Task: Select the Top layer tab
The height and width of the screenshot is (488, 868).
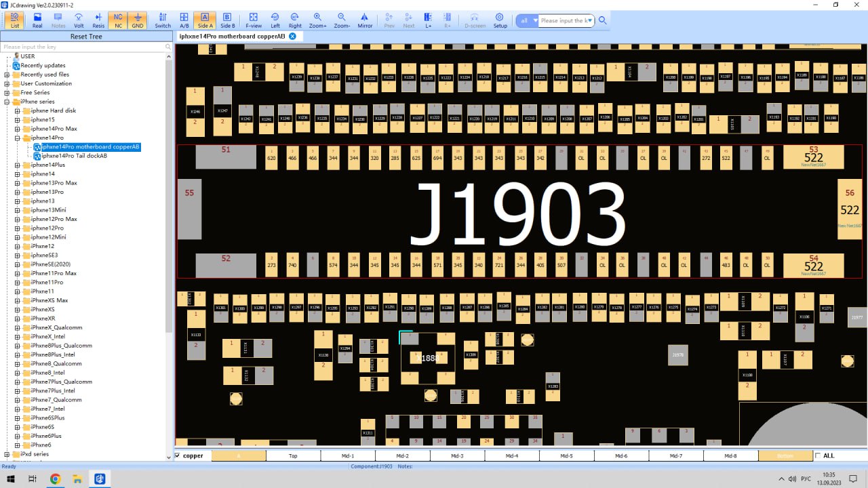Action: point(293,456)
